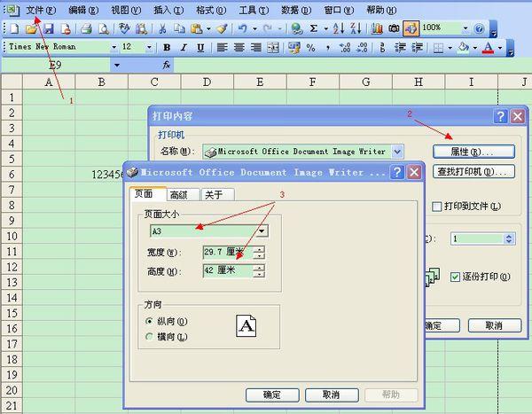Click the Undo arrow icon
Viewport: 532px width, 414px height.
coord(242,29)
